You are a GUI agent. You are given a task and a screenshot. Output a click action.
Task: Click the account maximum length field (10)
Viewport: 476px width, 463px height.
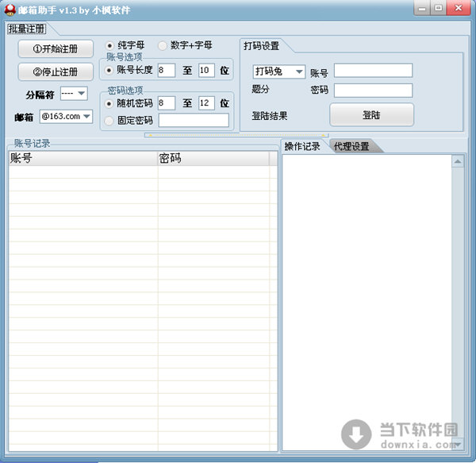tap(206, 70)
